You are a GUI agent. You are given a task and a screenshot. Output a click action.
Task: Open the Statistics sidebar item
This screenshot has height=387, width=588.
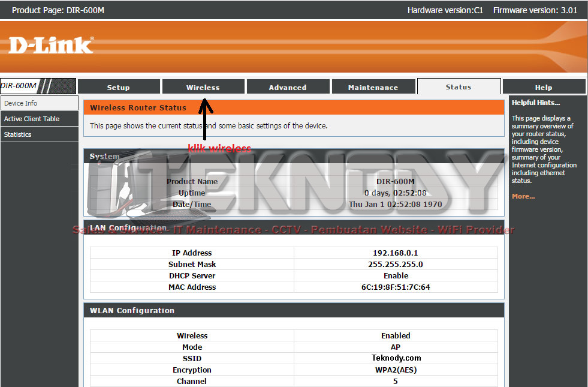tap(40, 134)
